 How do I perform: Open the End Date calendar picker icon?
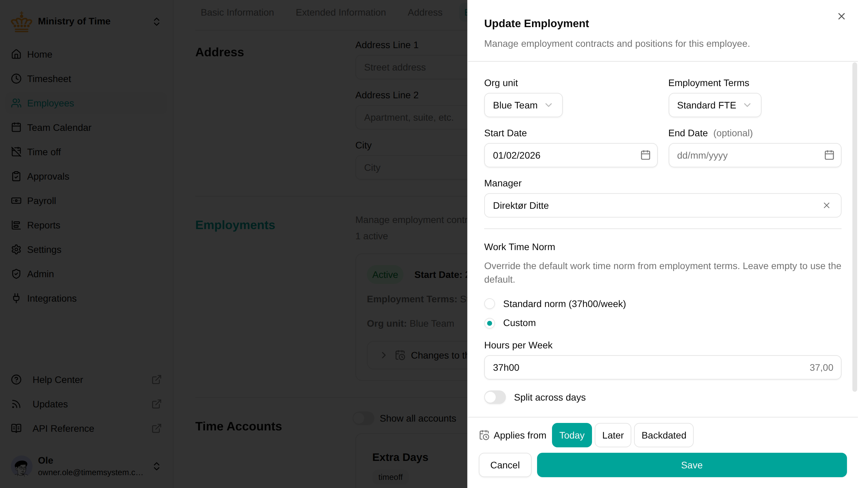coord(829,155)
